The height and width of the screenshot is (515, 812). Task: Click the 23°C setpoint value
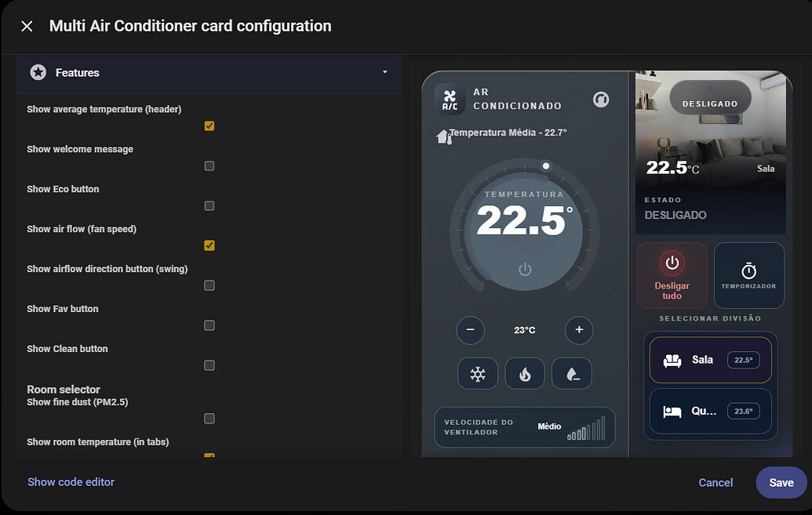click(525, 330)
